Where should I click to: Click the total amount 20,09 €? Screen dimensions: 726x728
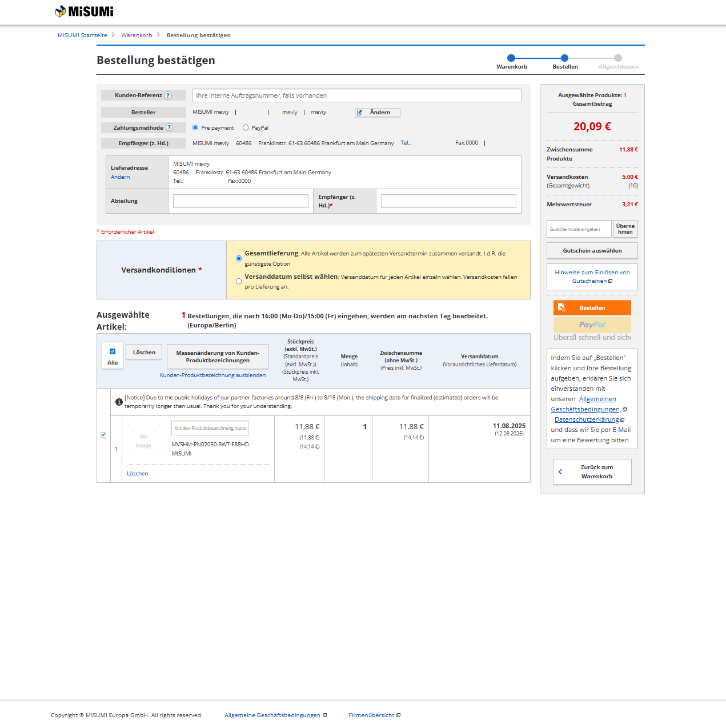tap(592, 126)
